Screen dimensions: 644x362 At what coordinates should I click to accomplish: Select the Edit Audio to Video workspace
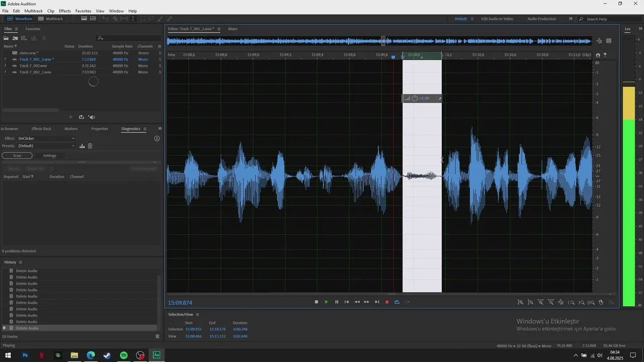coord(497,19)
